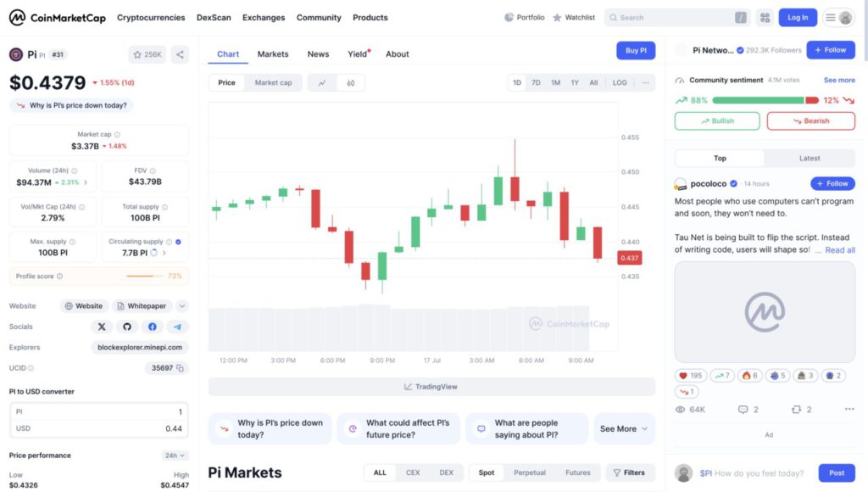Enable LOG scale on chart
Image resolution: width=868 pixels, height=492 pixels.
pos(620,82)
